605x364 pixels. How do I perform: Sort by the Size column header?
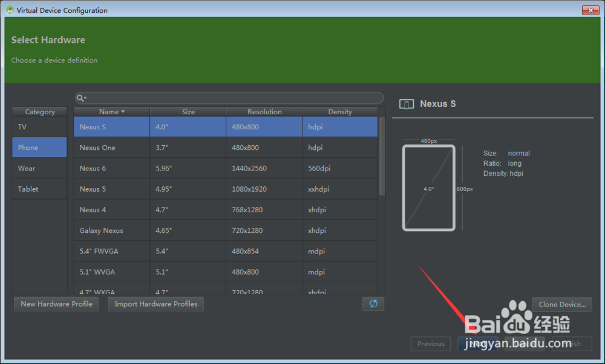click(188, 112)
